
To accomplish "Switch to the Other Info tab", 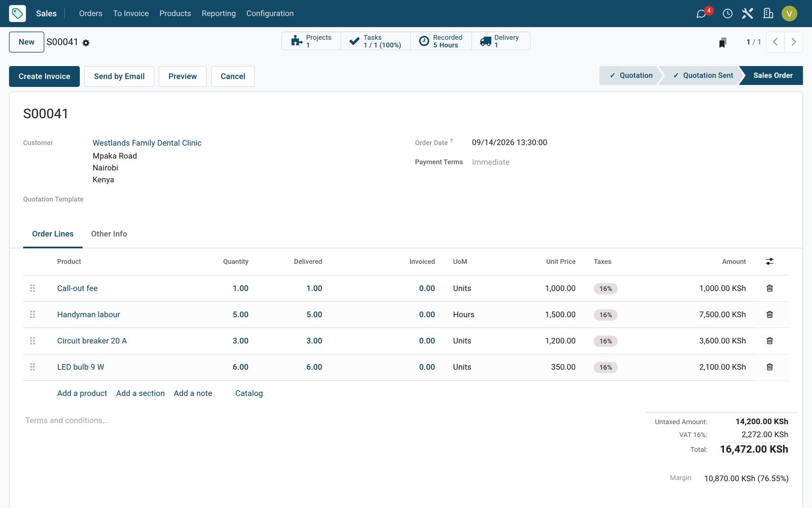I will click(x=109, y=234).
